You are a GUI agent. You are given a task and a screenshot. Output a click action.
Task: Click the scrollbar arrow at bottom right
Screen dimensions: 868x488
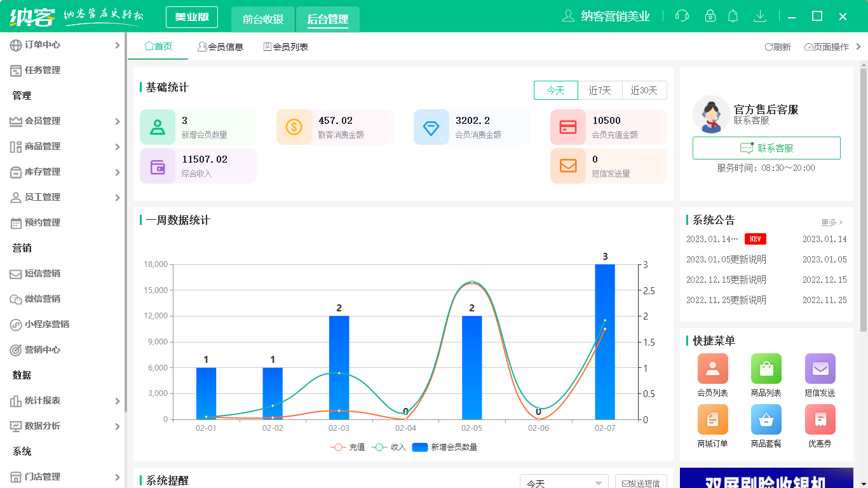(862, 483)
